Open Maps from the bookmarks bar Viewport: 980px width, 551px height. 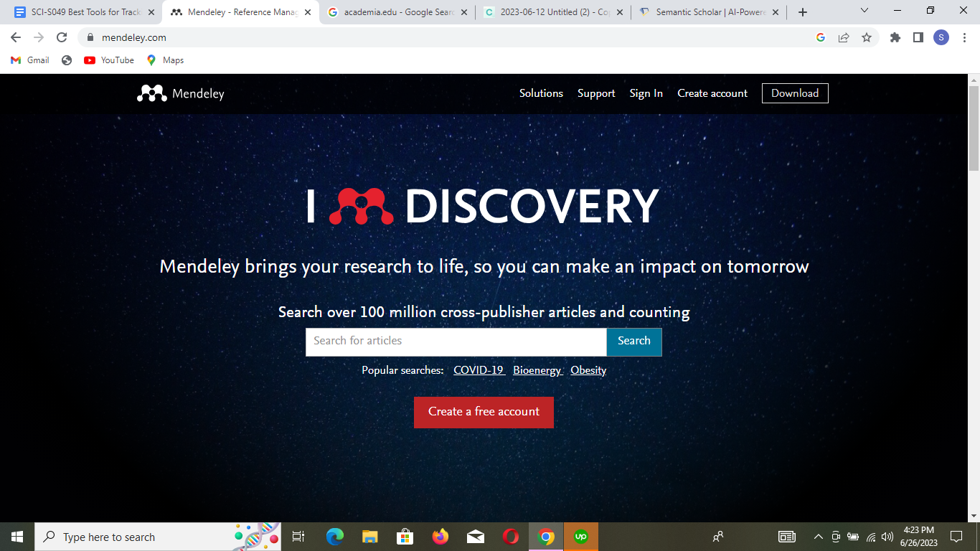pos(164,60)
